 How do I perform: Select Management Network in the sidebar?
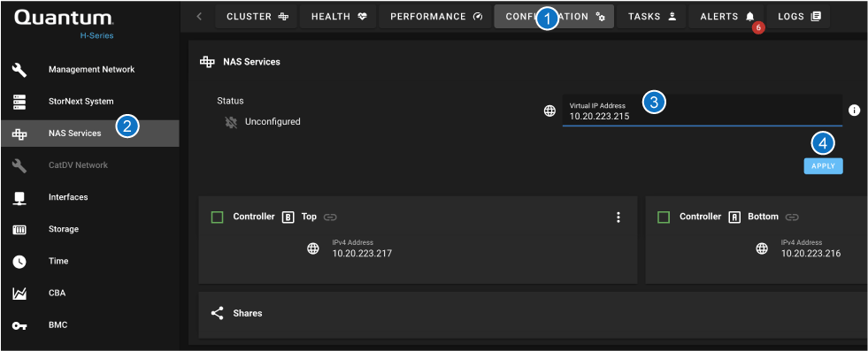[89, 70]
